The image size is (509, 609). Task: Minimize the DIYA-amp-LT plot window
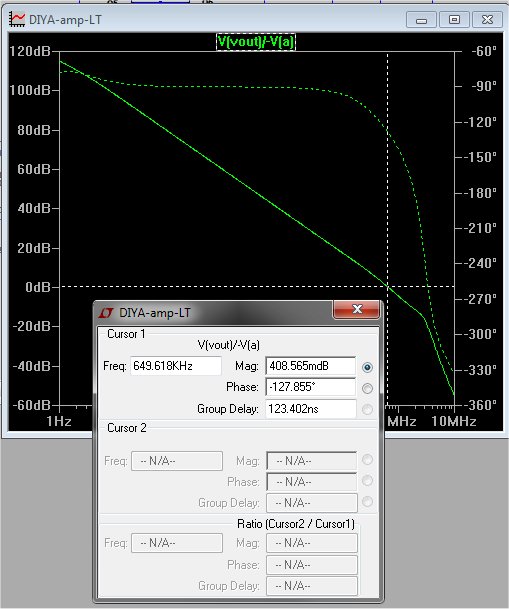click(421, 20)
